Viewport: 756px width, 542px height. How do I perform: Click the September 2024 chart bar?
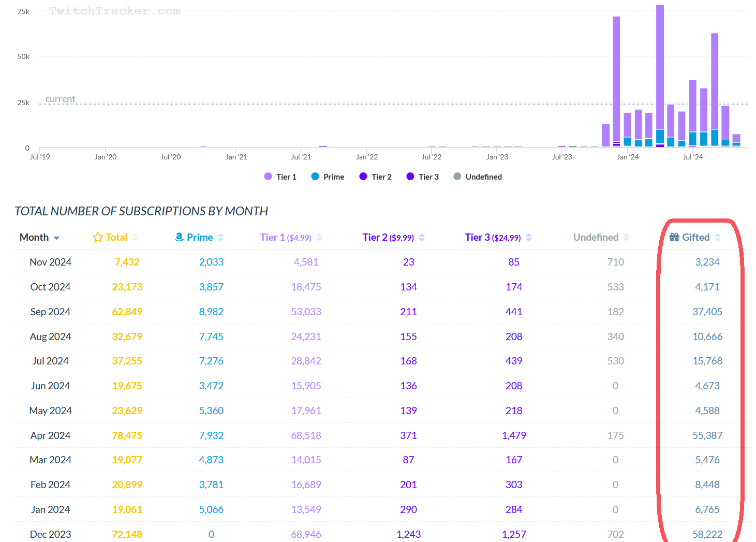pos(715,90)
